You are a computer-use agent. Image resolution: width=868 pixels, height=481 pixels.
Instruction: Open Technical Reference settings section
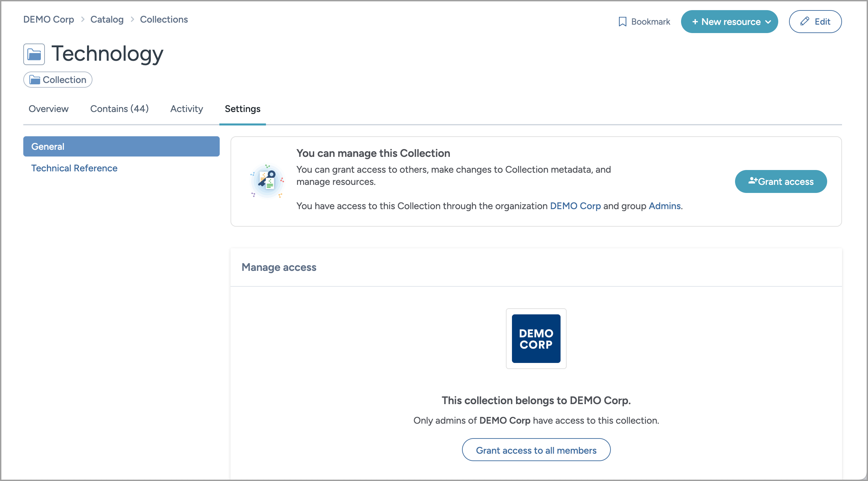tap(74, 168)
